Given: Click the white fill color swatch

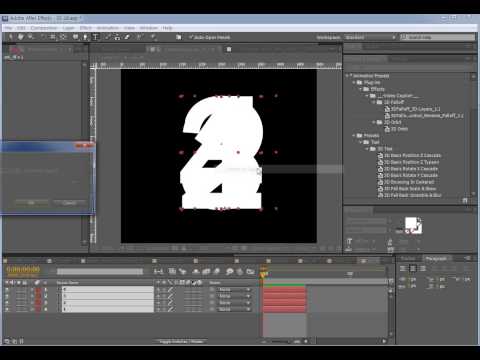Looking at the screenshot, I should coord(411,223).
